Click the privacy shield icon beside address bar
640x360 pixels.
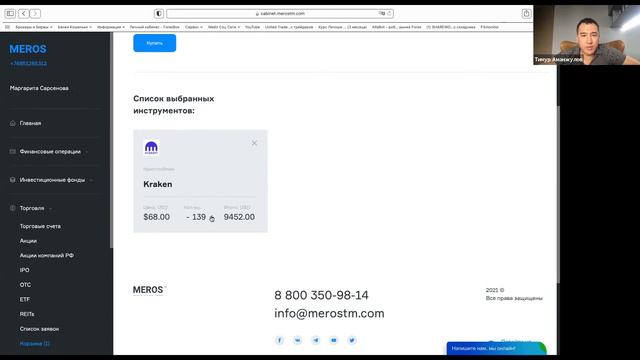click(x=159, y=13)
